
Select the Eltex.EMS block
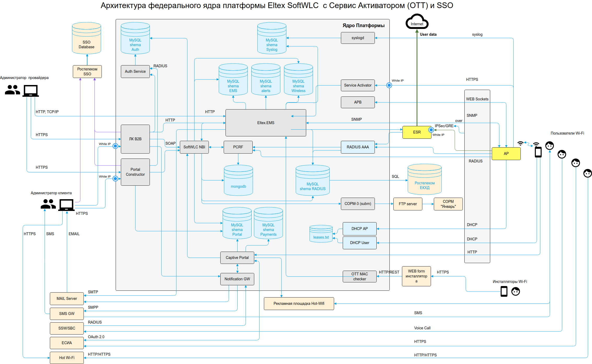265,123
